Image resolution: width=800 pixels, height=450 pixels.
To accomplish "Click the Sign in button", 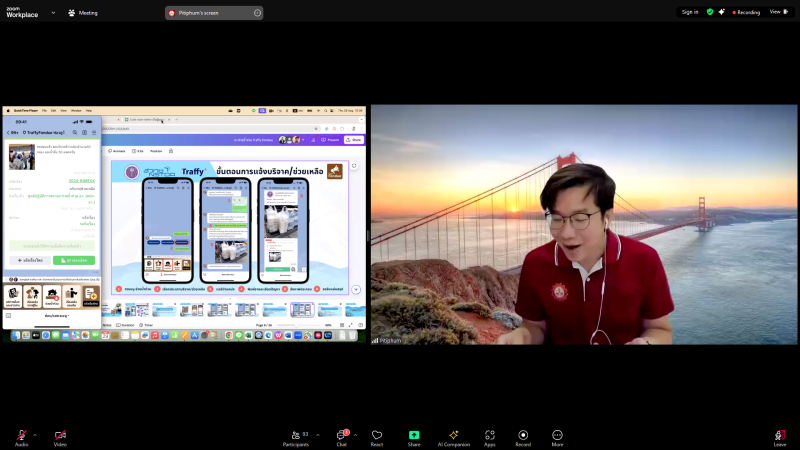I will click(x=690, y=12).
